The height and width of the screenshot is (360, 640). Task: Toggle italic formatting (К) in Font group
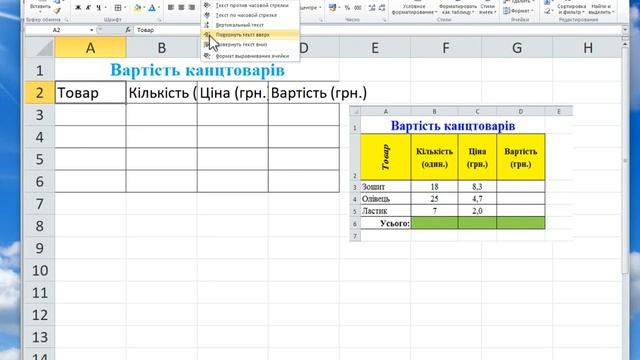click(x=88, y=7)
